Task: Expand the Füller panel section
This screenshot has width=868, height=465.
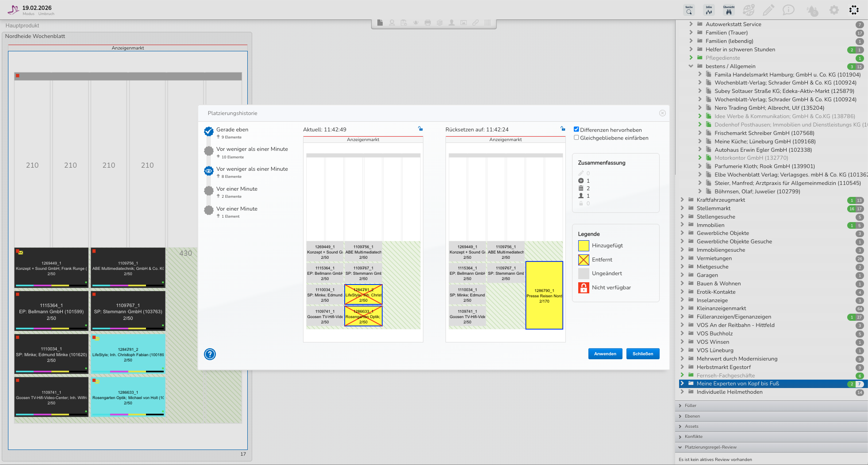Action: coord(690,406)
